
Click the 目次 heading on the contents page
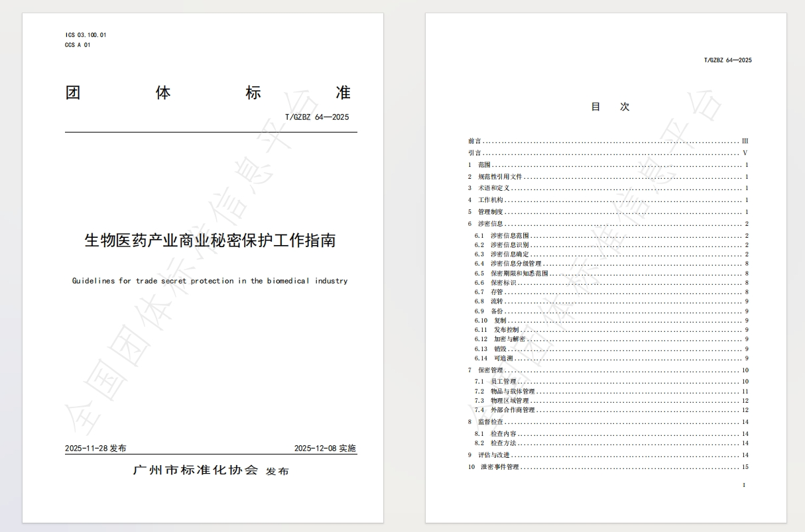(x=610, y=107)
